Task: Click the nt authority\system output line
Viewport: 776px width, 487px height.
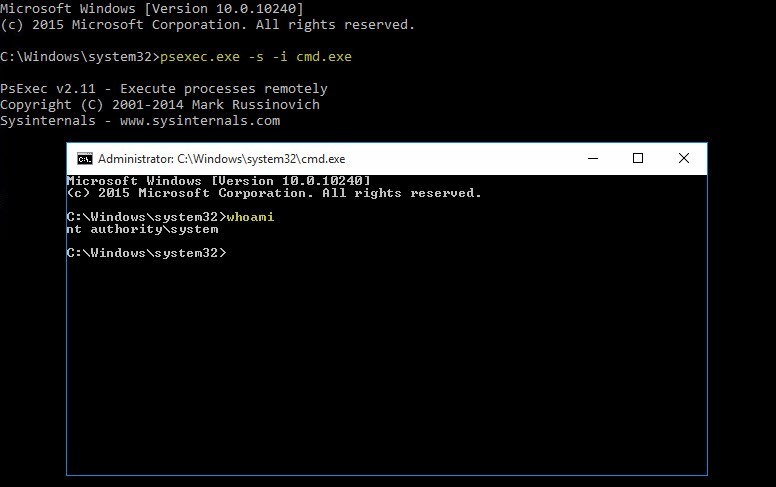Action: click(142, 229)
